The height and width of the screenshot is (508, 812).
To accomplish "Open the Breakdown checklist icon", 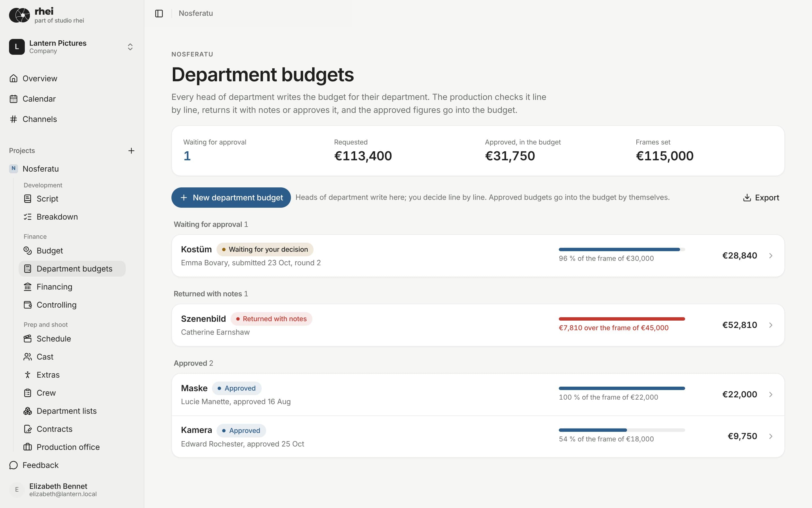I will click(x=28, y=217).
